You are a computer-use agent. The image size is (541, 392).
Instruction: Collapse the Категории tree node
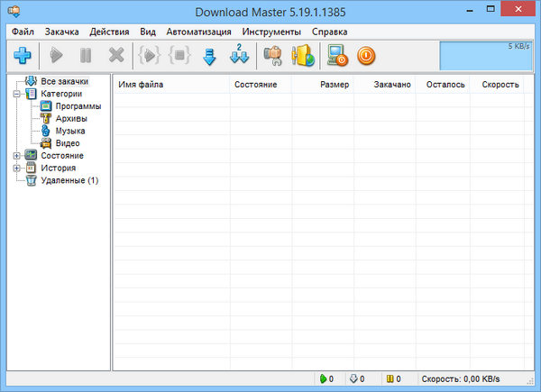pos(17,94)
